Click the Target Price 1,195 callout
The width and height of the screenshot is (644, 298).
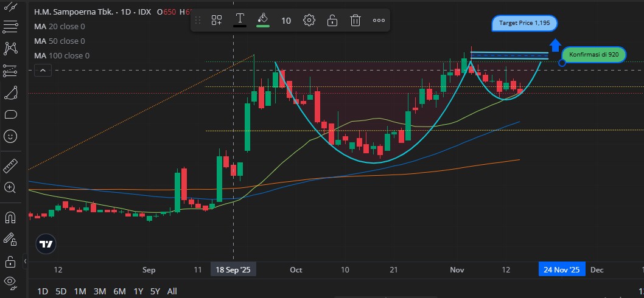pos(523,23)
